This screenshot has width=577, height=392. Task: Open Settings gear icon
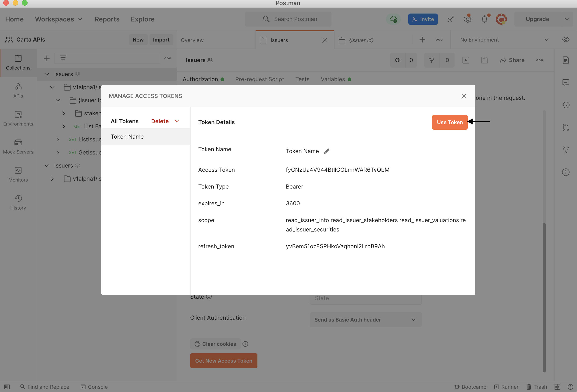tap(468, 19)
